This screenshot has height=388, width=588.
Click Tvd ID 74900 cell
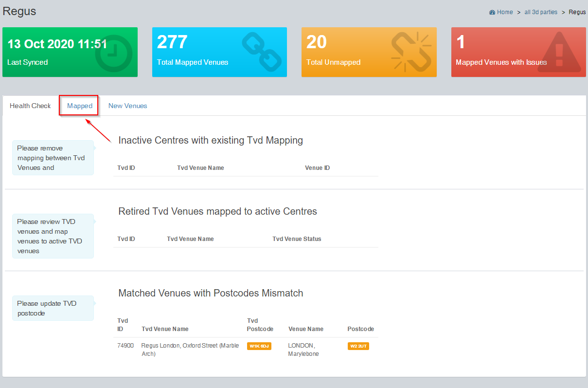pyautogui.click(x=125, y=346)
